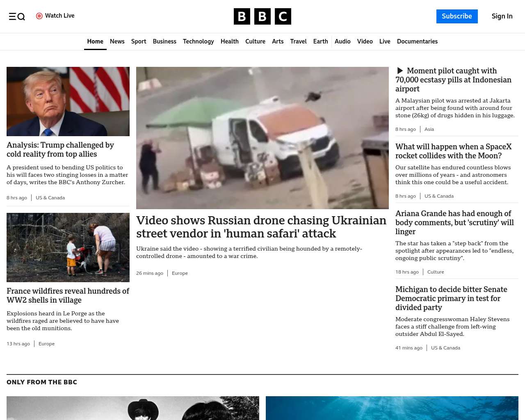
Task: Open 'Moment pilot caught with 70,000 ecstasy pills'
Action: coord(453,80)
